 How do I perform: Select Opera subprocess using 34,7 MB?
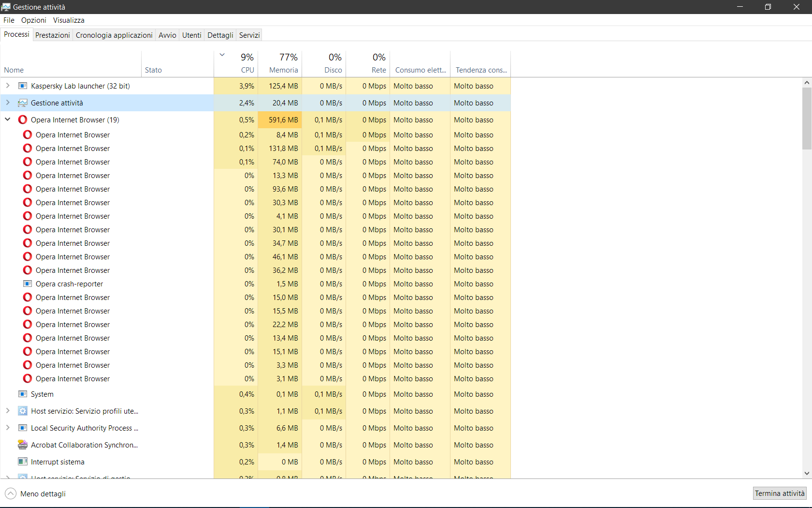pyautogui.click(x=255, y=243)
